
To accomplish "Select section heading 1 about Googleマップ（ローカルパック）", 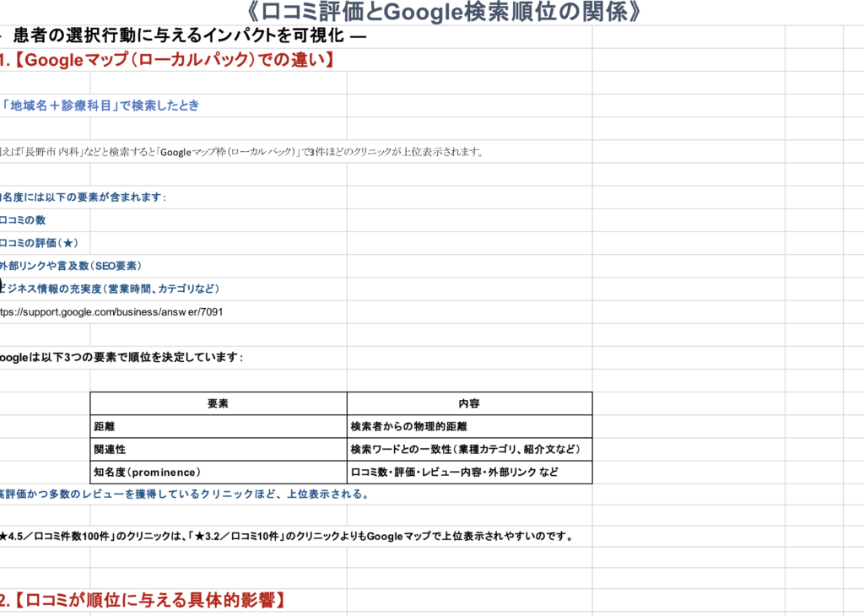I will (169, 60).
